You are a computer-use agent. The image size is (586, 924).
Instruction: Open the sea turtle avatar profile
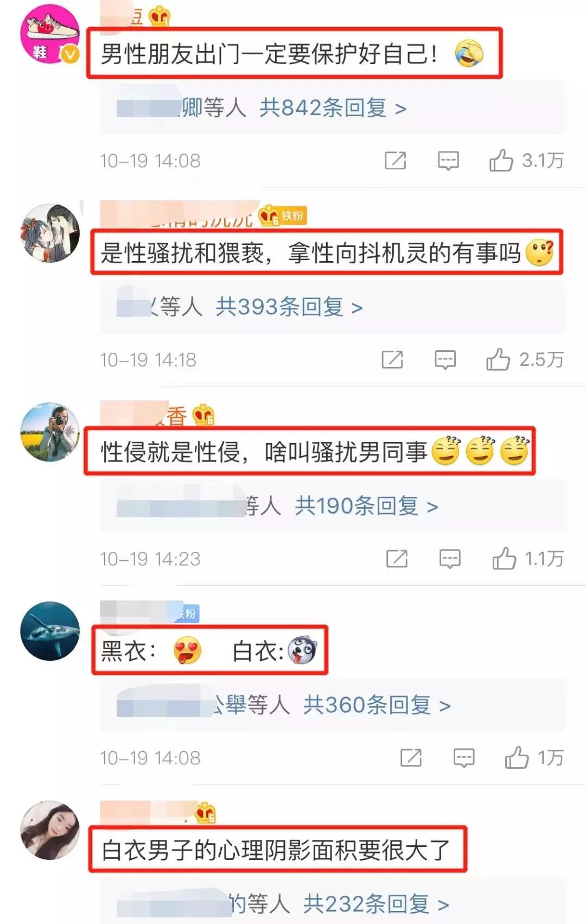50,631
